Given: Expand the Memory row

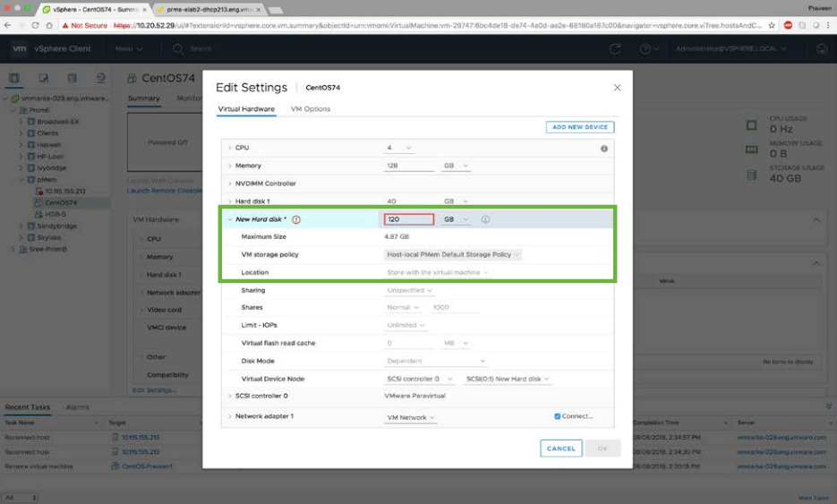Looking at the screenshot, I should coord(229,166).
